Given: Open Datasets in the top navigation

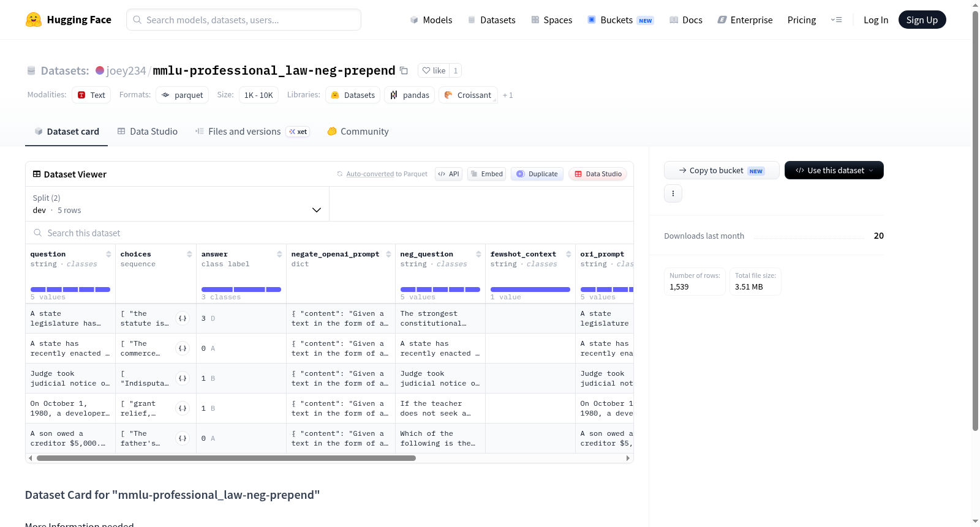Looking at the screenshot, I should coord(491,20).
